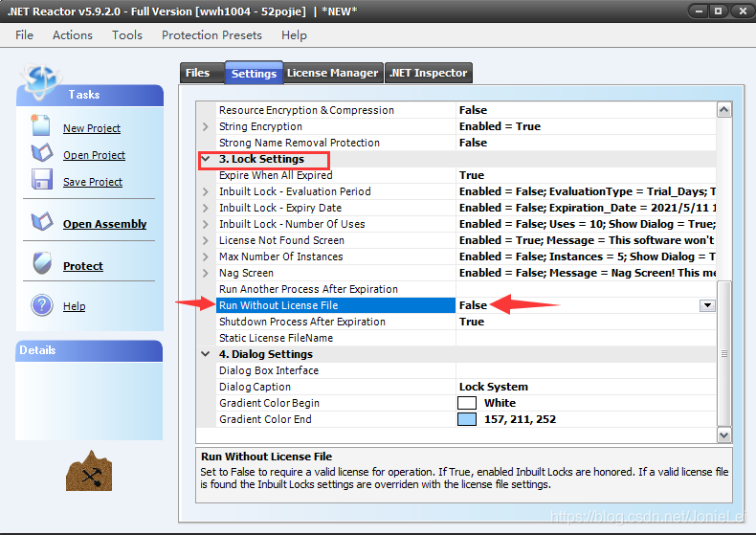Open the File menu
The width and height of the screenshot is (756, 535).
point(24,35)
